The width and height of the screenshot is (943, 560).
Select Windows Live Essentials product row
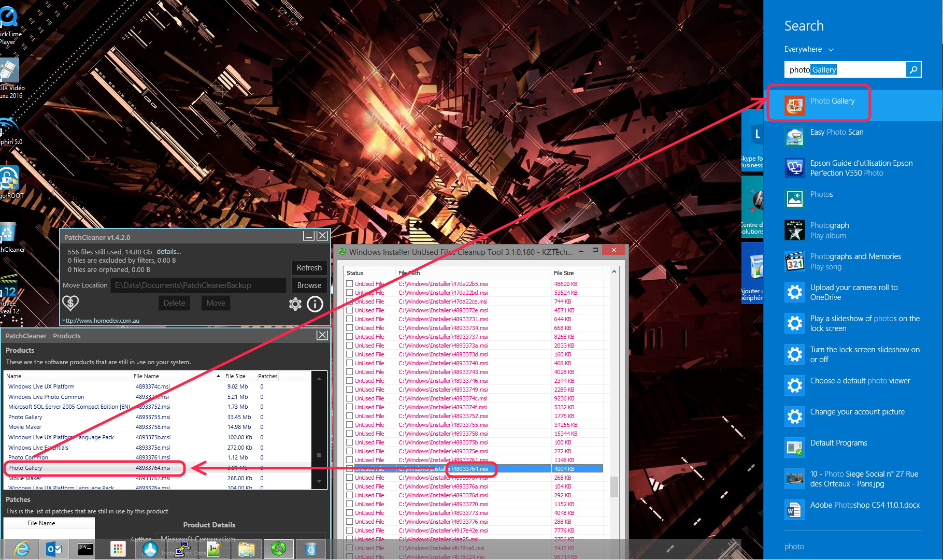pyautogui.click(x=158, y=448)
